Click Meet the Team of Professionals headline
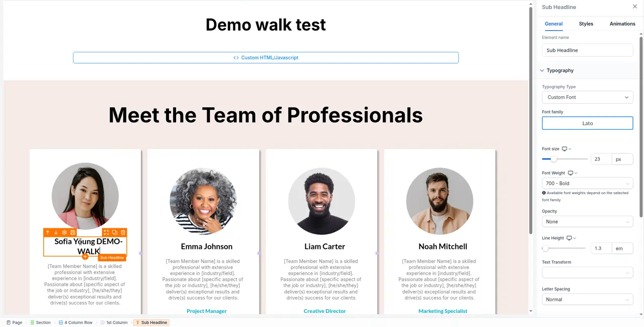This screenshot has height=327, width=644. [x=266, y=115]
